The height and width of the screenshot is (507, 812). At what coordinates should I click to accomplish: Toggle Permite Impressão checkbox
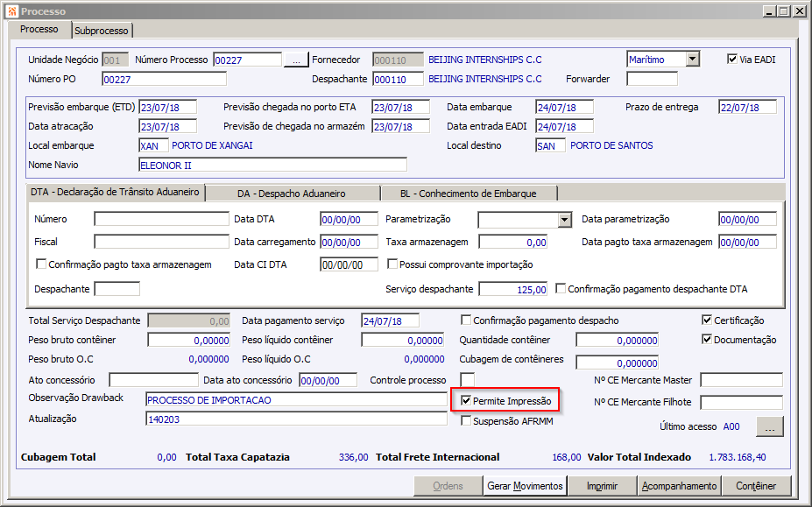tap(465, 400)
